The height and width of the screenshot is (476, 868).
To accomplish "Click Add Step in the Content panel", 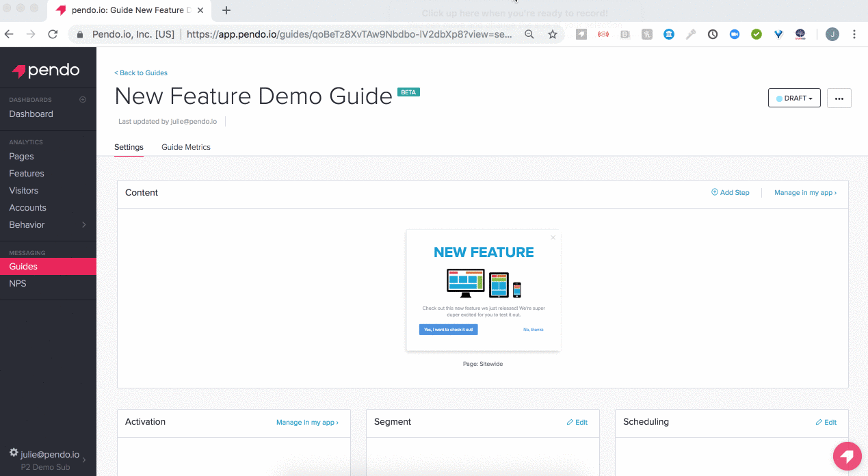I will tap(731, 193).
